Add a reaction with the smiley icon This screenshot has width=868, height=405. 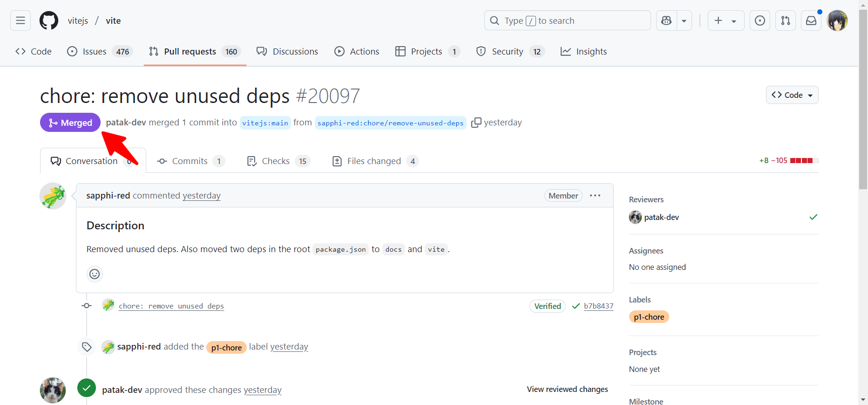[95, 274]
